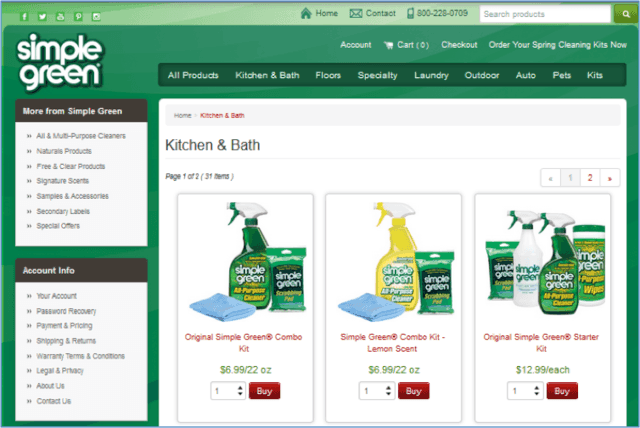Click quantity stepper for Starter Kit

[x=536, y=391]
